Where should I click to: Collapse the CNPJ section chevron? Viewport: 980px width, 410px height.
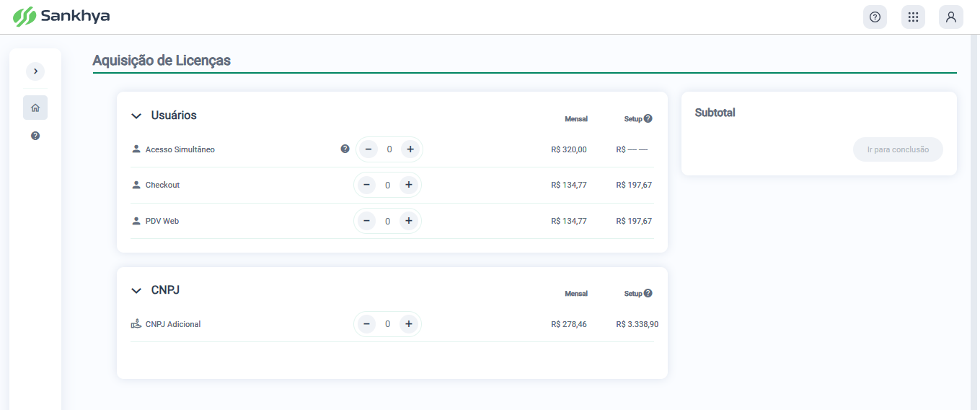[x=136, y=290]
